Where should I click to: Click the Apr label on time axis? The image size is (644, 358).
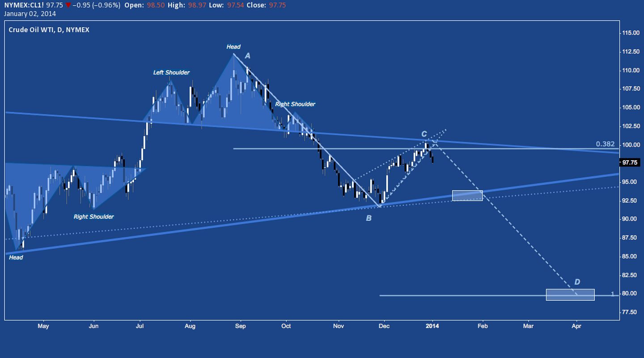pyautogui.click(x=576, y=326)
